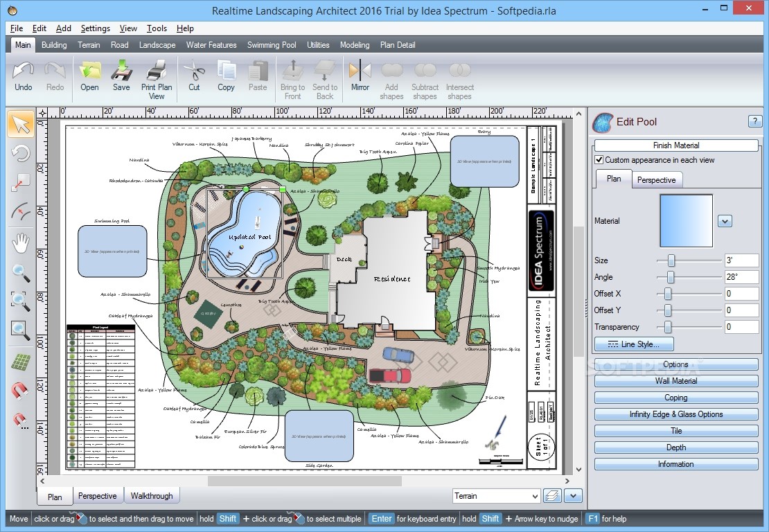Switch to the Walkthrough view tab
Image resolution: width=769 pixels, height=532 pixels.
coord(152,496)
